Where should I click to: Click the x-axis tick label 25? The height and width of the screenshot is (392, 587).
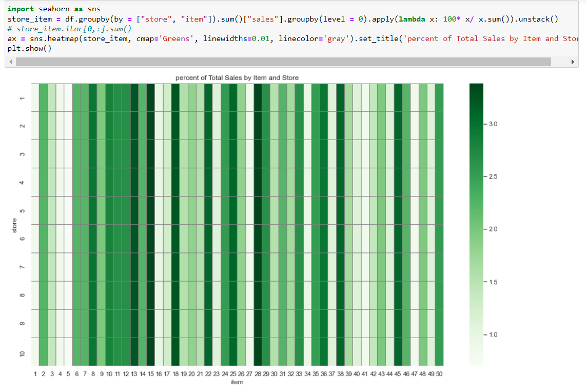point(233,374)
